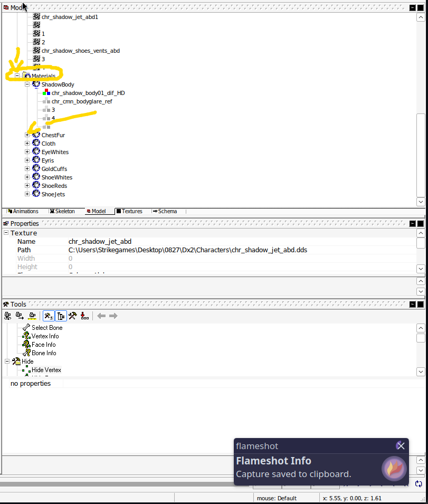Collapse the ShadowBody material node
Viewport: 428px width, 504px height.
tap(27, 84)
